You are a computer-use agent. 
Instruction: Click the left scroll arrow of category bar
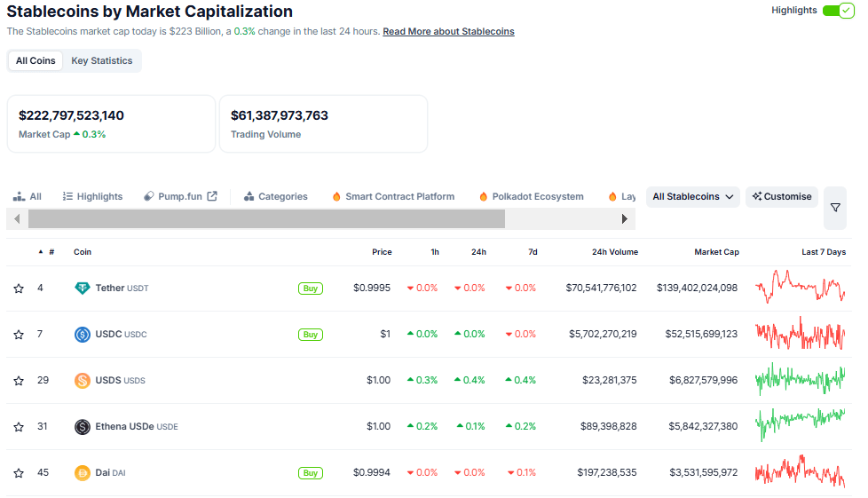(x=17, y=218)
